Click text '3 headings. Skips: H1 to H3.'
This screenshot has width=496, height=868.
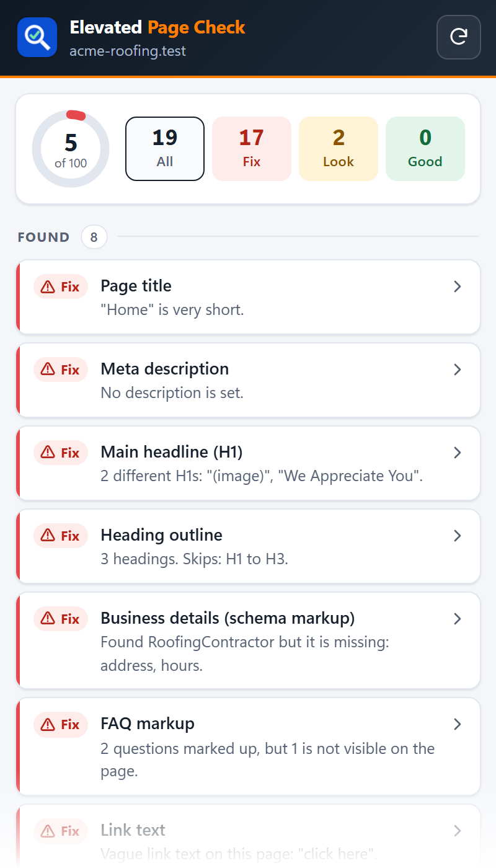click(x=195, y=559)
